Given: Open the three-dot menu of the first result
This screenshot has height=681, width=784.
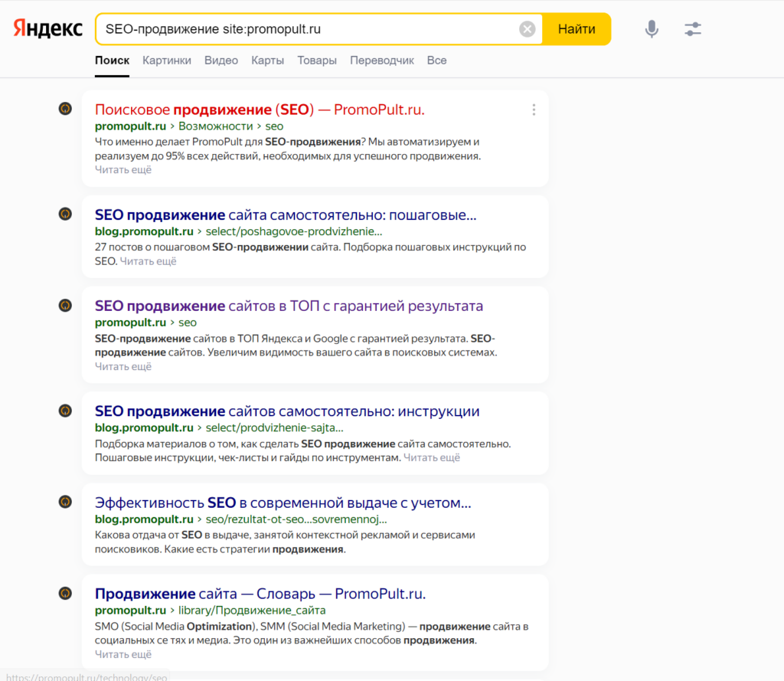Looking at the screenshot, I should pos(534,110).
